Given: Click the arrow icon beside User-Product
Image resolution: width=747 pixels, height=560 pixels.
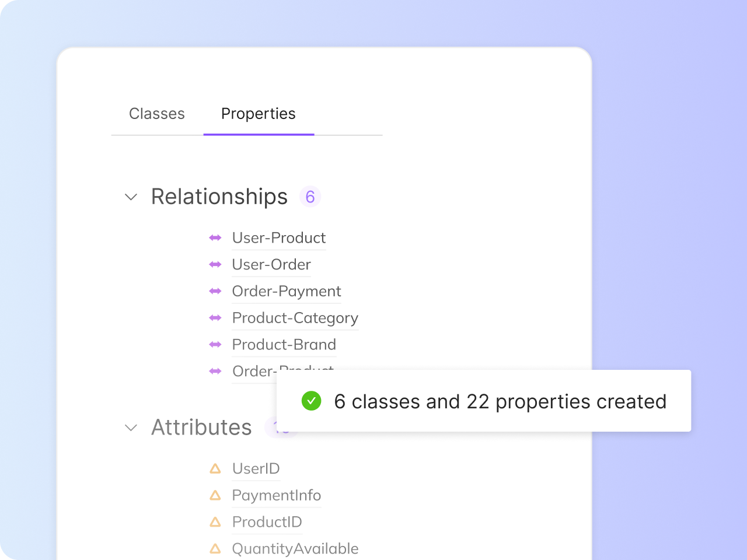Looking at the screenshot, I should (215, 238).
